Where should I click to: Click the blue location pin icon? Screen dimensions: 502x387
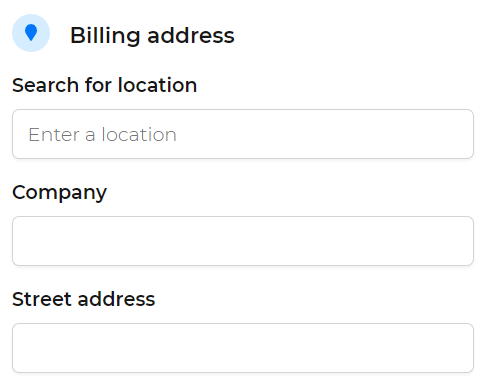point(31,33)
